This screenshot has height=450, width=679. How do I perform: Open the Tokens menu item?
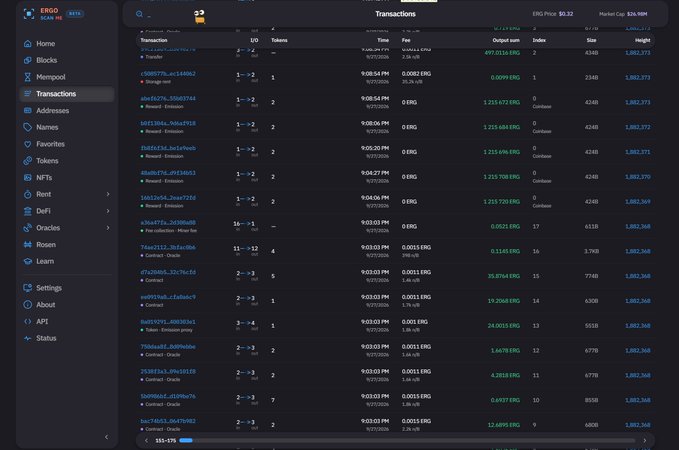tap(67, 161)
